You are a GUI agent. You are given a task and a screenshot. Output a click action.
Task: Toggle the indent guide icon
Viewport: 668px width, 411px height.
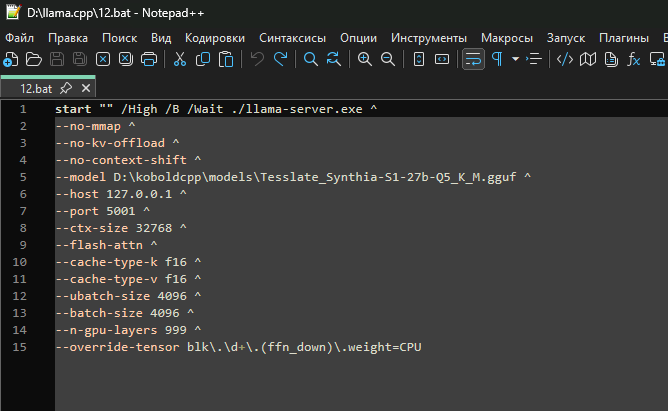pyautogui.click(x=535, y=59)
